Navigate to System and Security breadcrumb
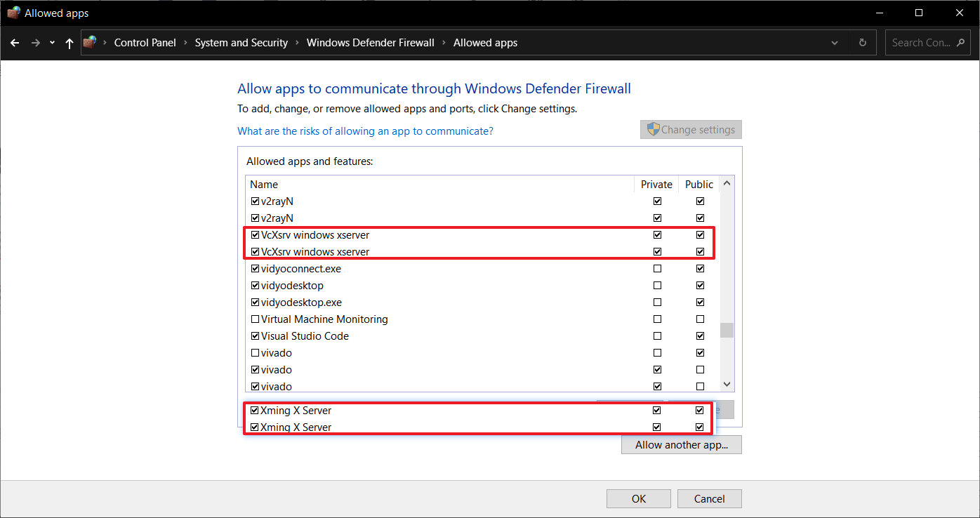The image size is (980, 518). [x=241, y=42]
